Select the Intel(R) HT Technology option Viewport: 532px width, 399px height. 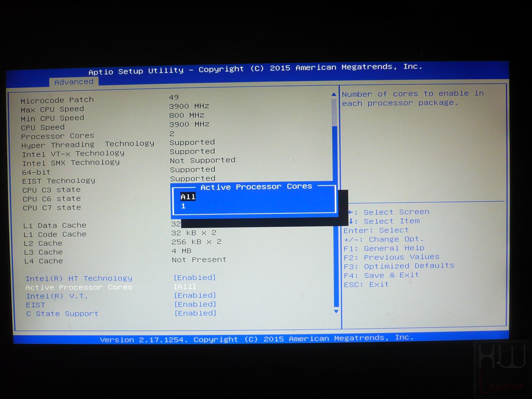(79, 279)
